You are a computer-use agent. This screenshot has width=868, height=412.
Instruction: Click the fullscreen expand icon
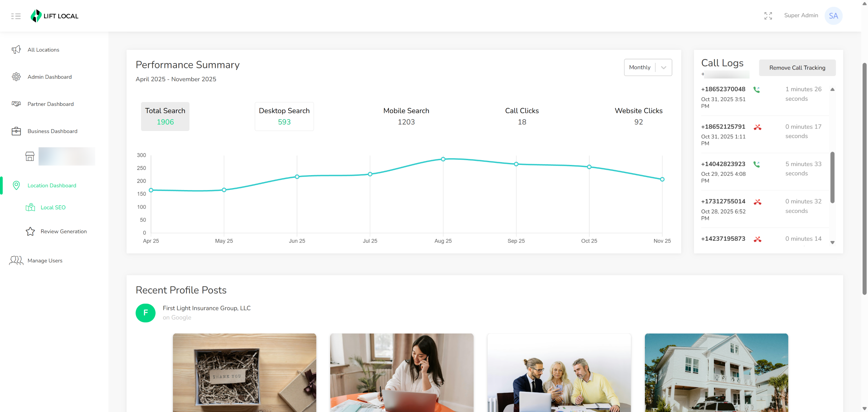[x=768, y=16]
